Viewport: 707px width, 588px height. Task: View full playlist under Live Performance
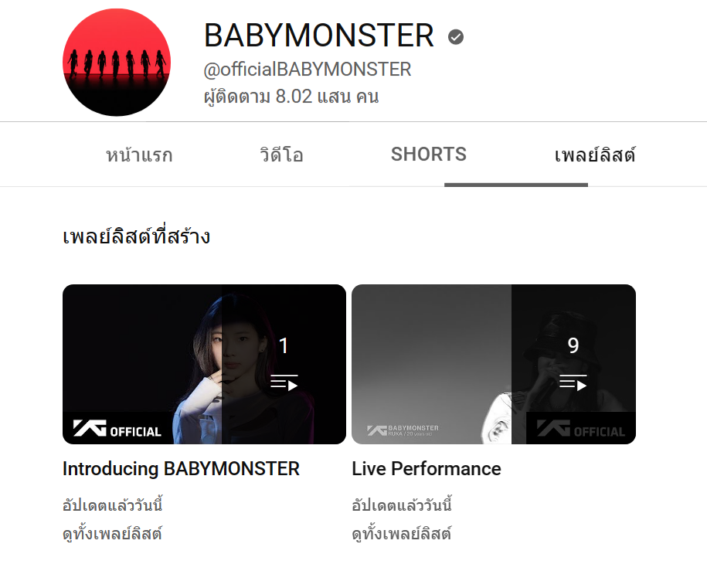pyautogui.click(x=402, y=534)
